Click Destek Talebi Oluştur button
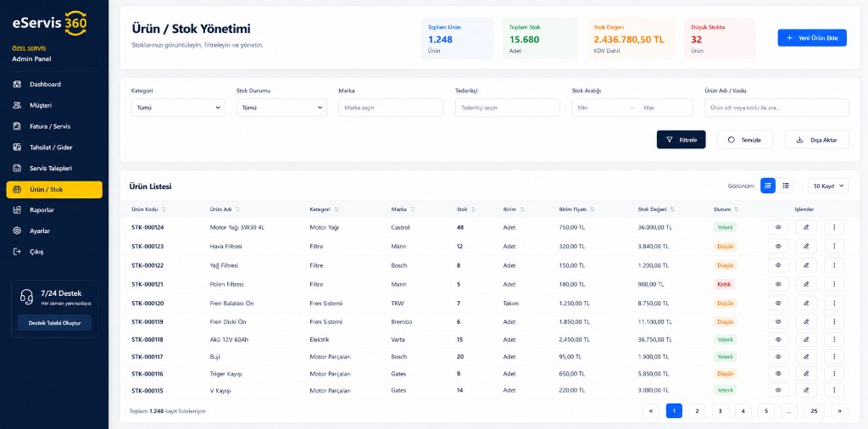868x429 pixels. click(x=54, y=323)
